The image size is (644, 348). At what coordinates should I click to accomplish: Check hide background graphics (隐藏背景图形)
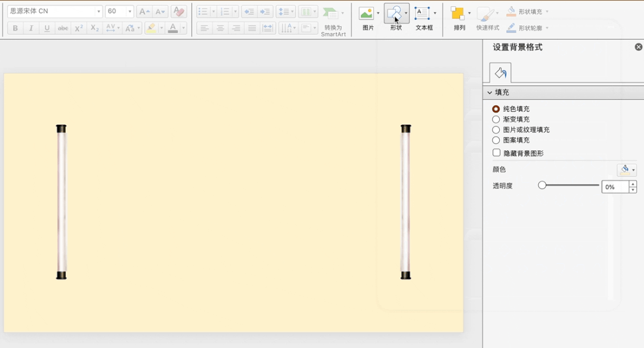point(497,153)
